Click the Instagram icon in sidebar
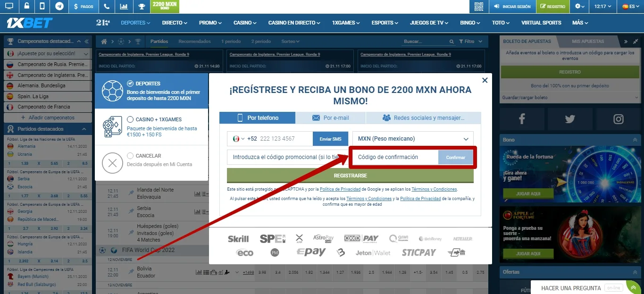 (x=619, y=119)
